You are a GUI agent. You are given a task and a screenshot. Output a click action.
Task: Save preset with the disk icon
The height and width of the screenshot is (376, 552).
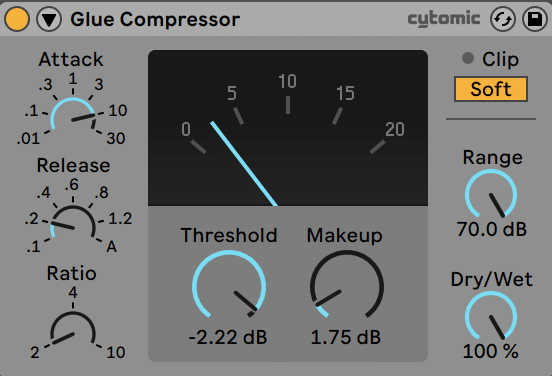coord(535,19)
